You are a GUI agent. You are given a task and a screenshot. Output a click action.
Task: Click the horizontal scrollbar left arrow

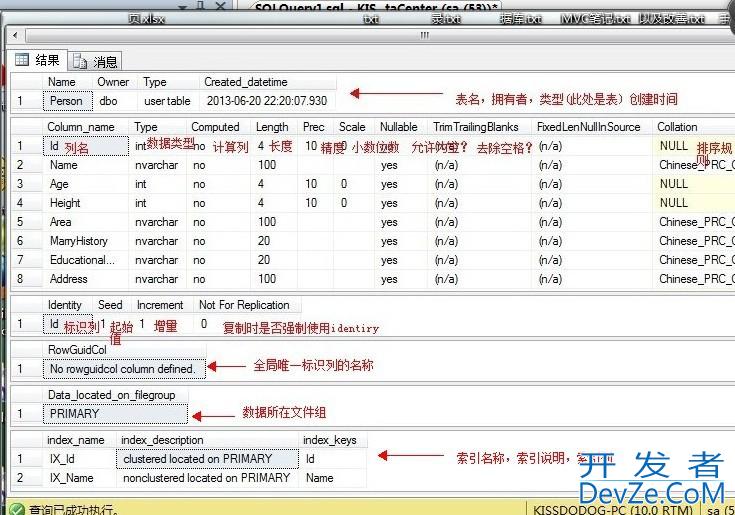click(15, 35)
